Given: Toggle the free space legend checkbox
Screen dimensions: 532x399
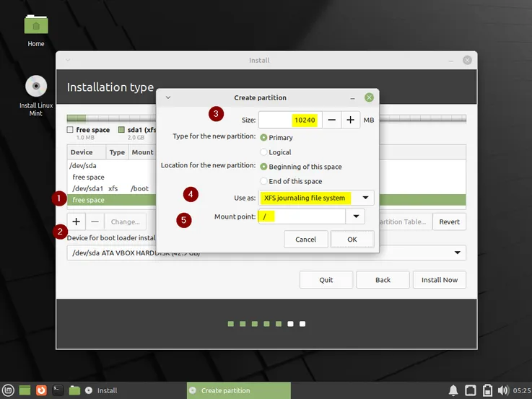Looking at the screenshot, I should (70, 129).
